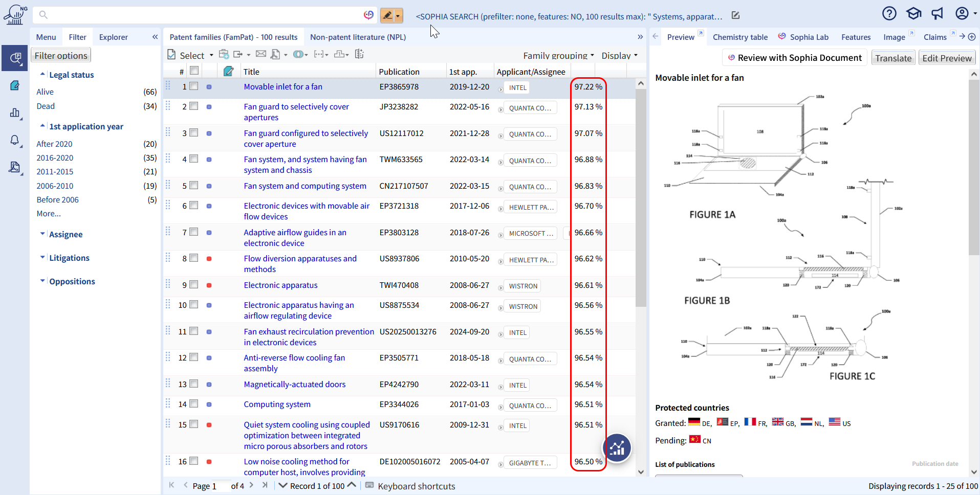Expand the Oppositions filter section
The image size is (980, 495).
(42, 281)
